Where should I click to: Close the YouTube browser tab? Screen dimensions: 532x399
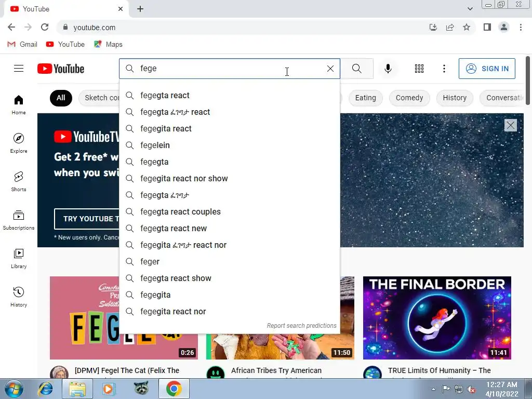[x=121, y=9]
